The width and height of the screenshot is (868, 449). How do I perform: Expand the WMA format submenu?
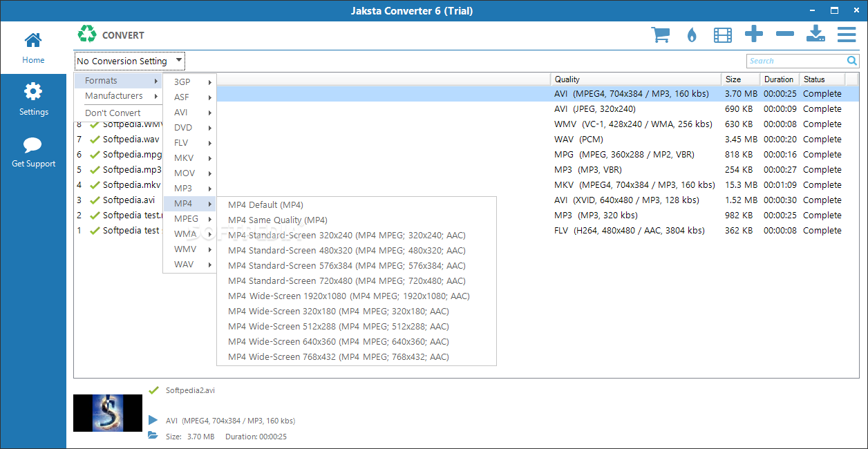click(189, 234)
